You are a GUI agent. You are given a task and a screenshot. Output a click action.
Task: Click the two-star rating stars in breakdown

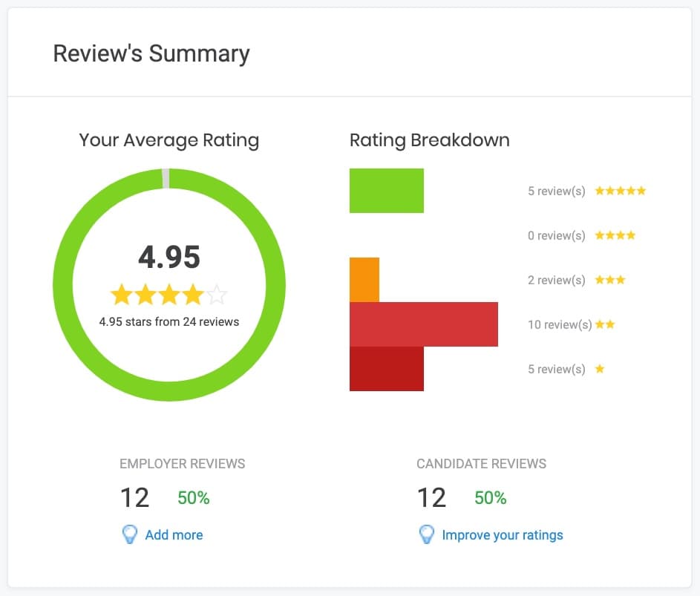pyautogui.click(x=605, y=324)
